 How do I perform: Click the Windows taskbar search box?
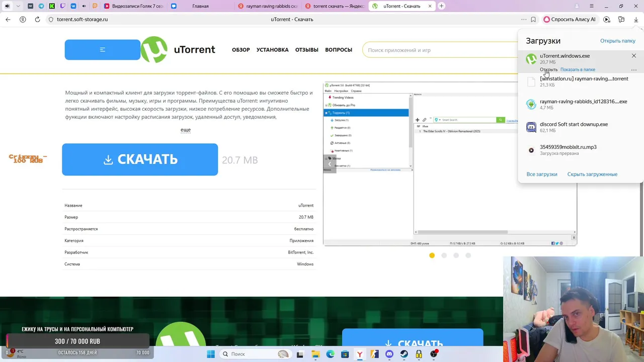point(257,354)
